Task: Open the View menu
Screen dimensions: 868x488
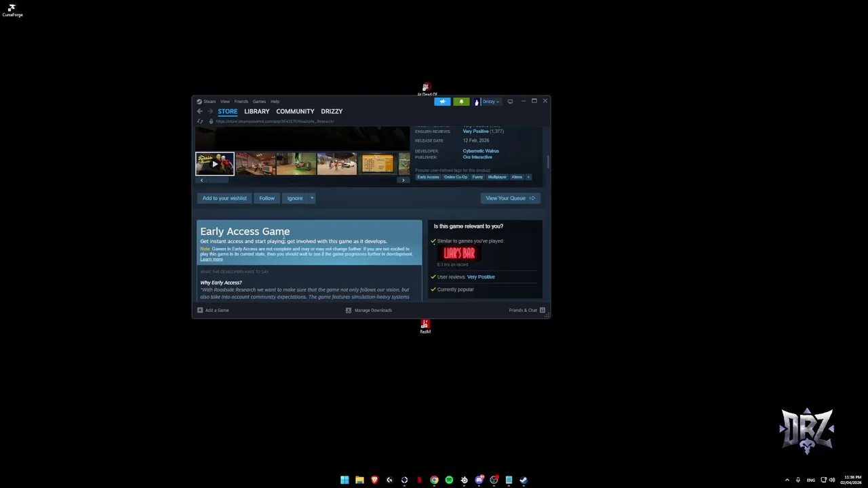Action: (224, 102)
